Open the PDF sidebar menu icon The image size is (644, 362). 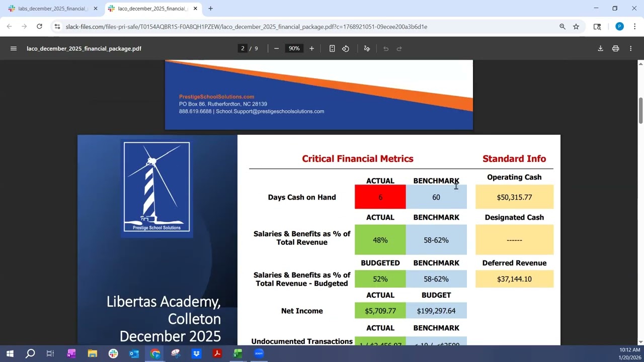point(14,49)
